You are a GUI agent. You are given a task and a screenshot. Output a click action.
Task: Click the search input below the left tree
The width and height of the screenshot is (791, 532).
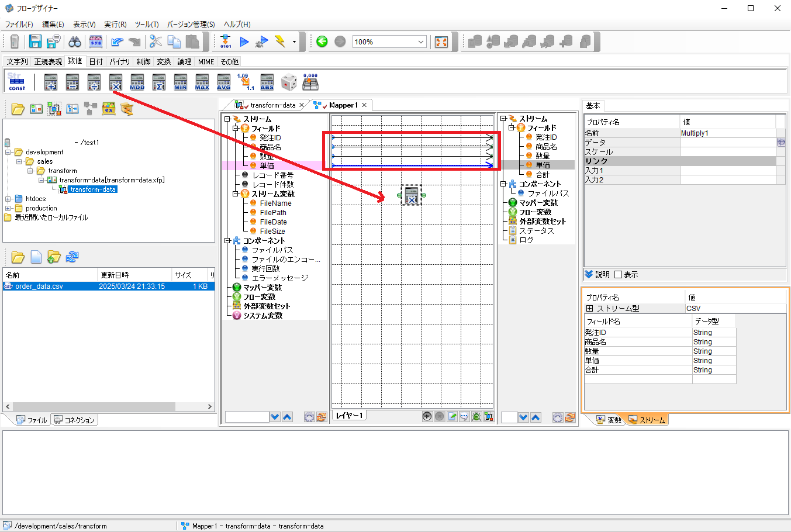pyautogui.click(x=247, y=417)
